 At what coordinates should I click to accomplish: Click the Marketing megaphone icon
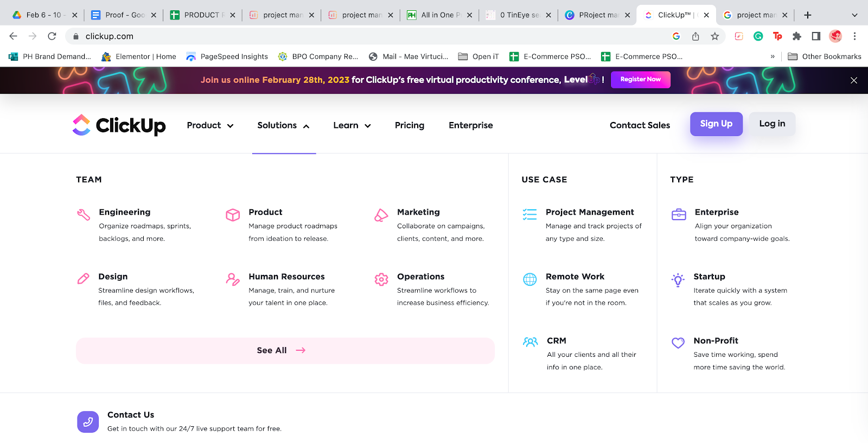click(x=381, y=215)
